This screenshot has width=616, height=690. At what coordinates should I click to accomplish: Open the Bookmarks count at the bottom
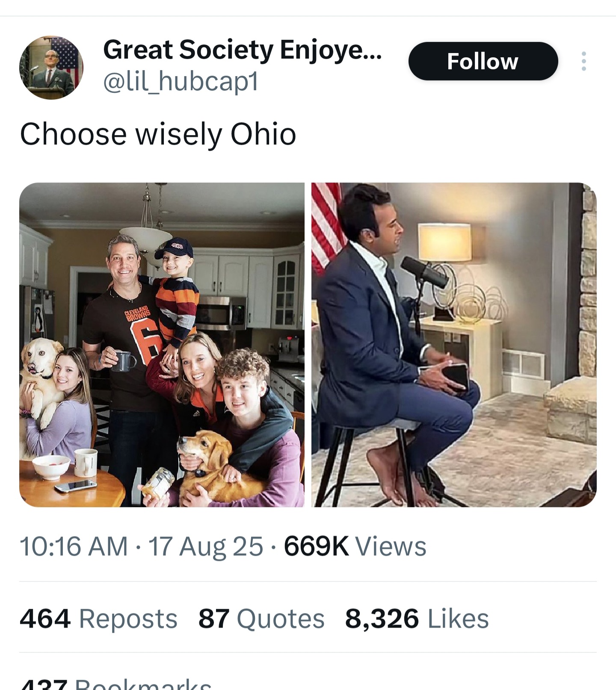coord(116,685)
